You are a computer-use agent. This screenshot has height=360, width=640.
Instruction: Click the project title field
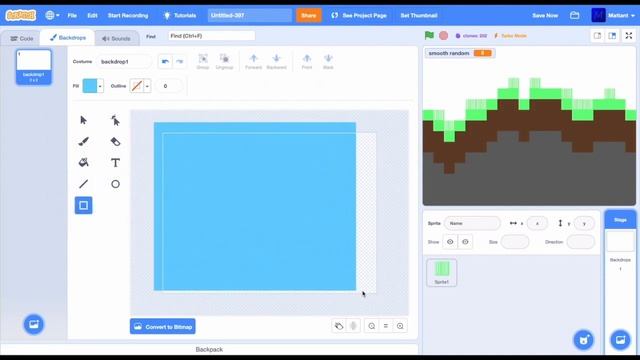[250, 16]
